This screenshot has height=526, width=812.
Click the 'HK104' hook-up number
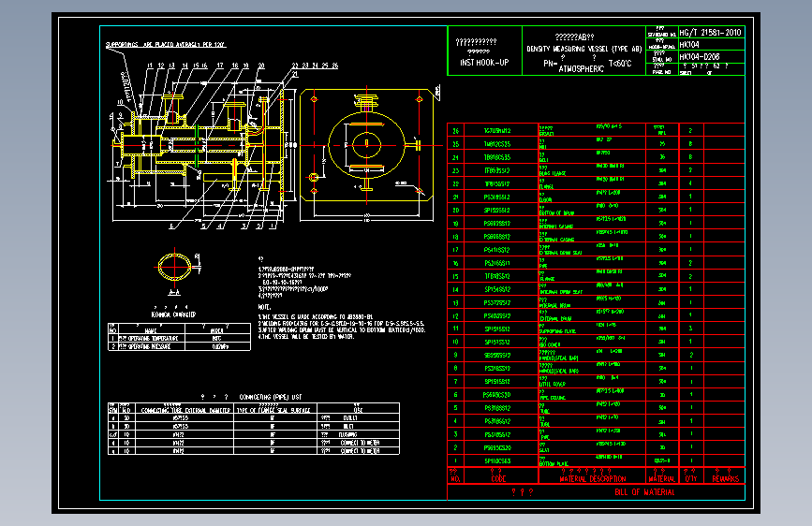689,45
